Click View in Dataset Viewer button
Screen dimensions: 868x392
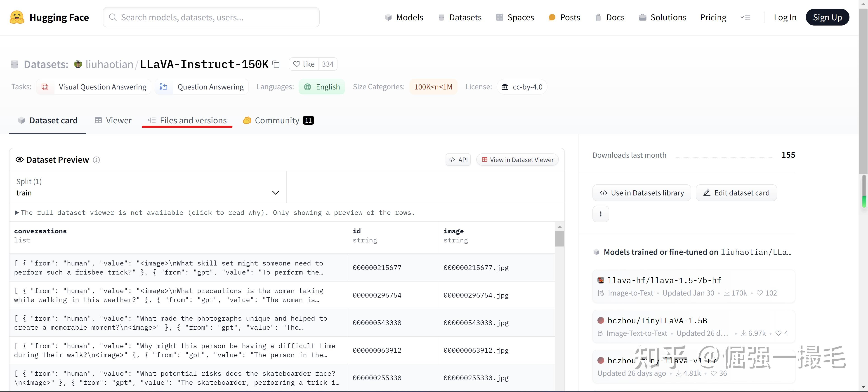[x=518, y=160]
